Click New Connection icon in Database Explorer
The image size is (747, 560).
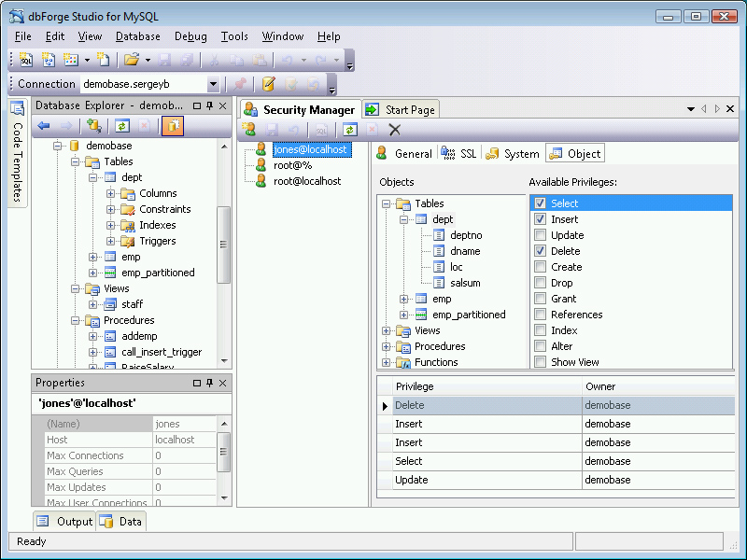[94, 126]
